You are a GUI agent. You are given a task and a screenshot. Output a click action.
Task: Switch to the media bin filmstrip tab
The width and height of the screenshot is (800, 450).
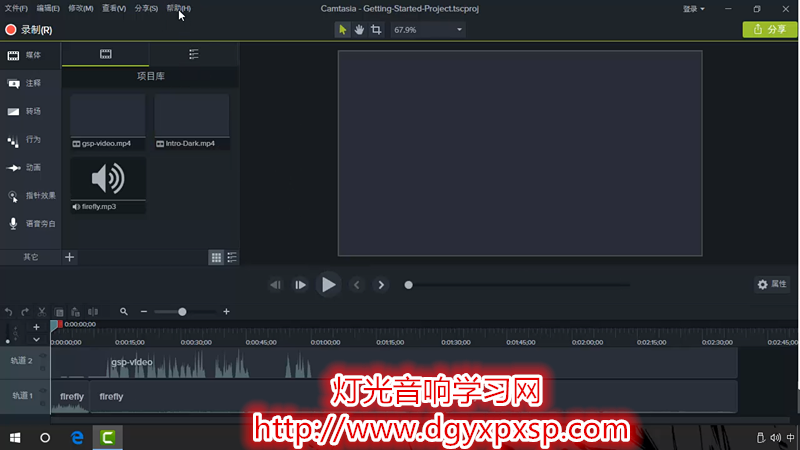coord(106,54)
